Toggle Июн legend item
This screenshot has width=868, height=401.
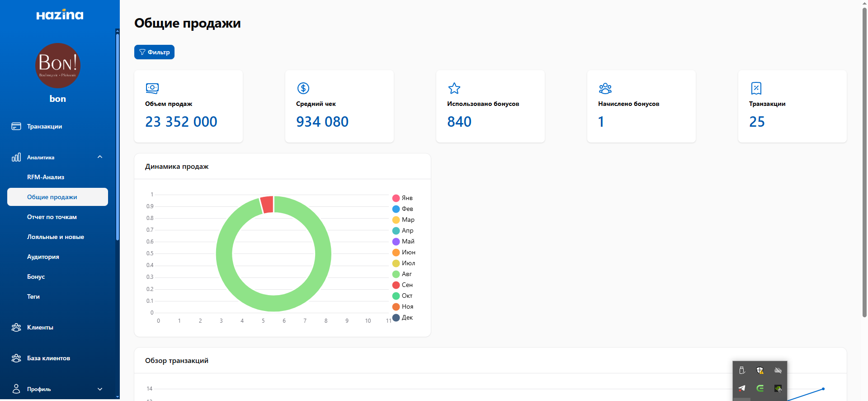[x=404, y=252]
